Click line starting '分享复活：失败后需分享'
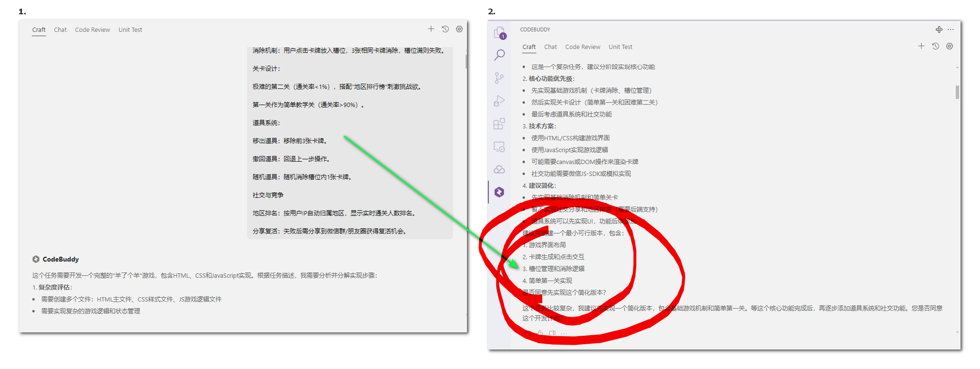 point(330,231)
